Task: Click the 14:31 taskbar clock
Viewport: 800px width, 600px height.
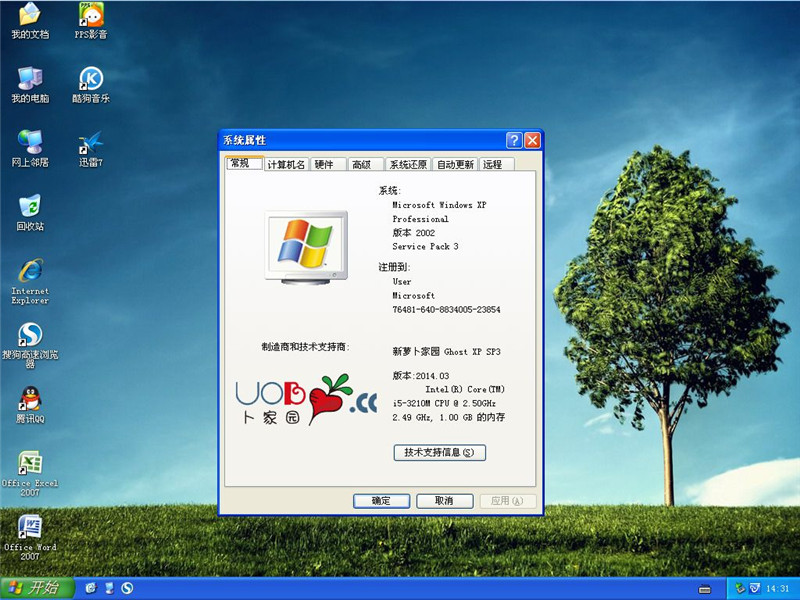Action: [778, 589]
